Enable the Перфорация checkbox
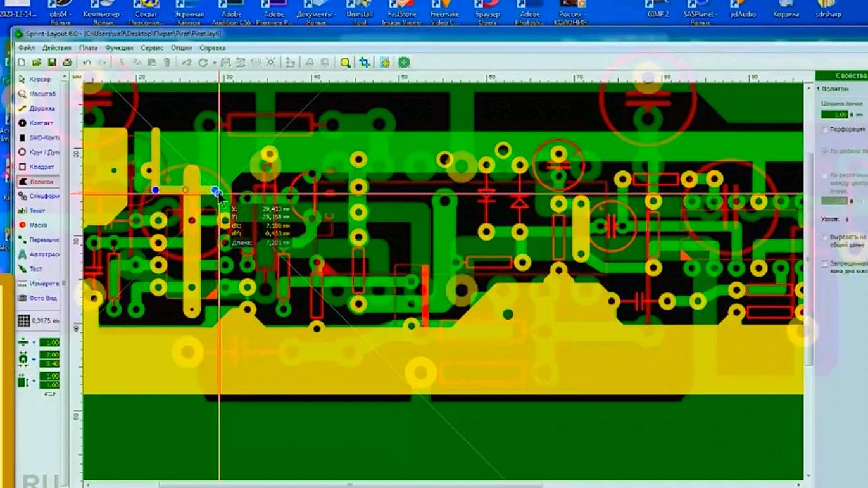Viewport: 868px width, 488px height. (x=824, y=129)
